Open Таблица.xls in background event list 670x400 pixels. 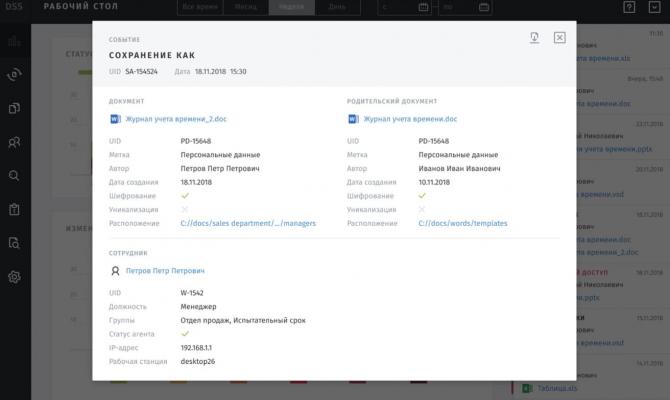coord(557,388)
